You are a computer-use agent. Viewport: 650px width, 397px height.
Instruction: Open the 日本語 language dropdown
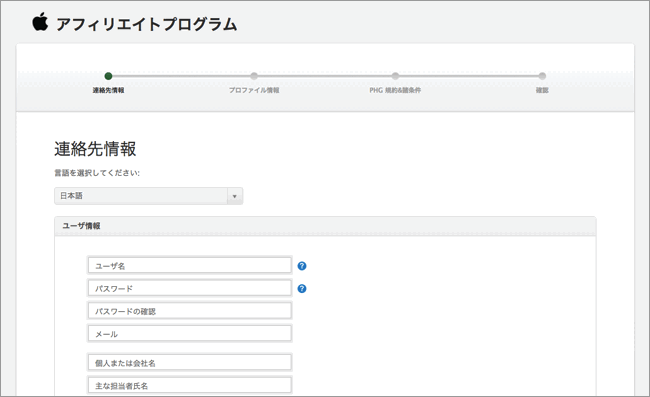point(148,196)
